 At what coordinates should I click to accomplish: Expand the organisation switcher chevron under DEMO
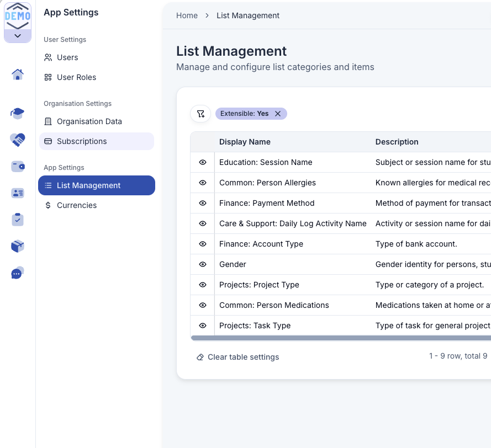18,36
